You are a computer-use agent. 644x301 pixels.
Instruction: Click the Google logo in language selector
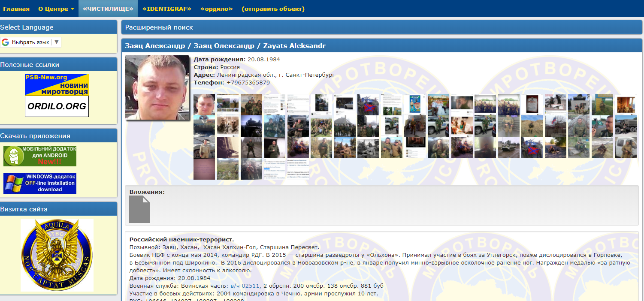click(6, 42)
